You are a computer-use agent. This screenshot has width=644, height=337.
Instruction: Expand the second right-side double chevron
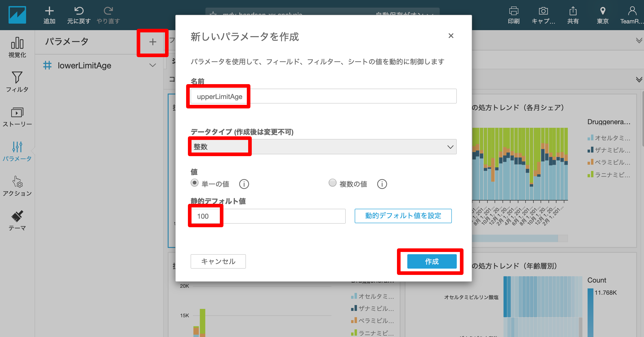[x=639, y=80]
